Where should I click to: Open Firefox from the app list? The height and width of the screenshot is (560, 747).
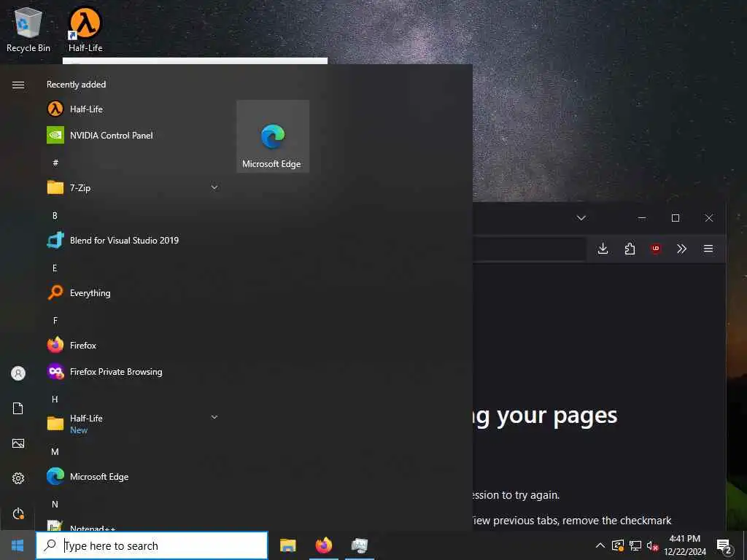(x=133, y=345)
